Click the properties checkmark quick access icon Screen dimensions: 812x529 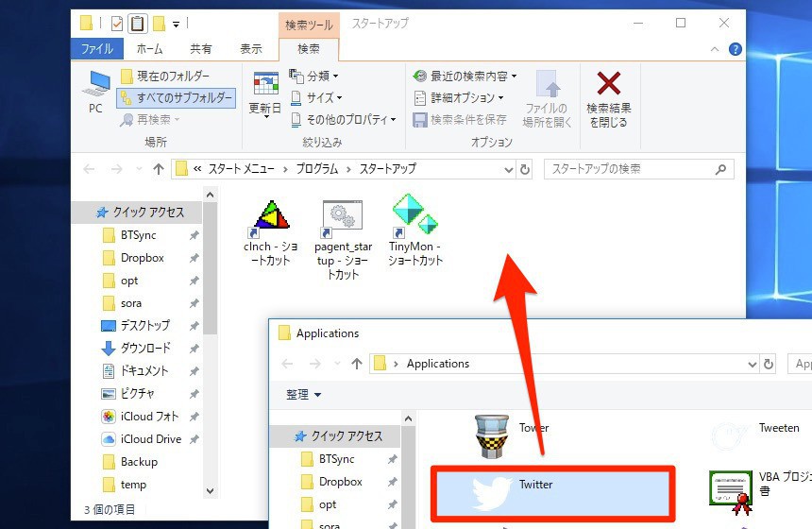click(118, 24)
